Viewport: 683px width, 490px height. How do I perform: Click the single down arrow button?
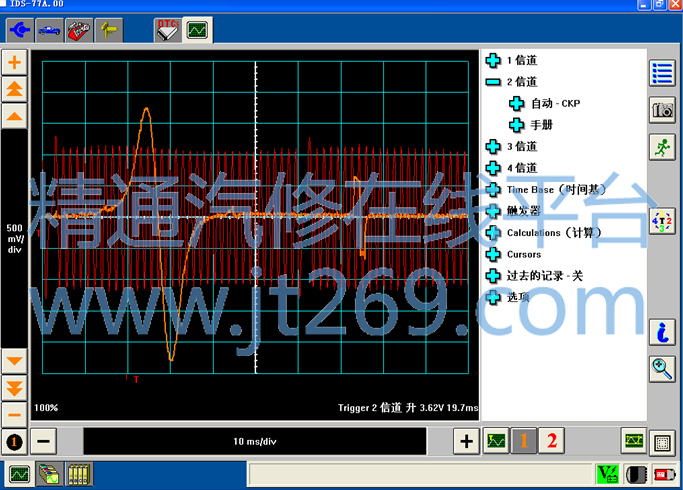pyautogui.click(x=14, y=361)
